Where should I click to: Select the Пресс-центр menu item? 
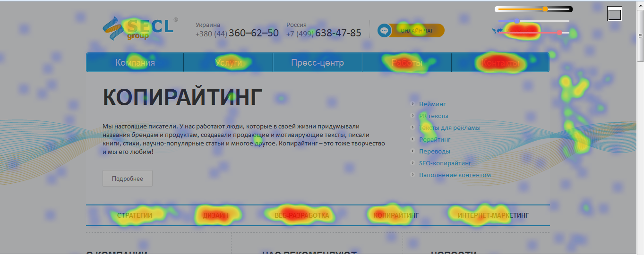tap(318, 63)
